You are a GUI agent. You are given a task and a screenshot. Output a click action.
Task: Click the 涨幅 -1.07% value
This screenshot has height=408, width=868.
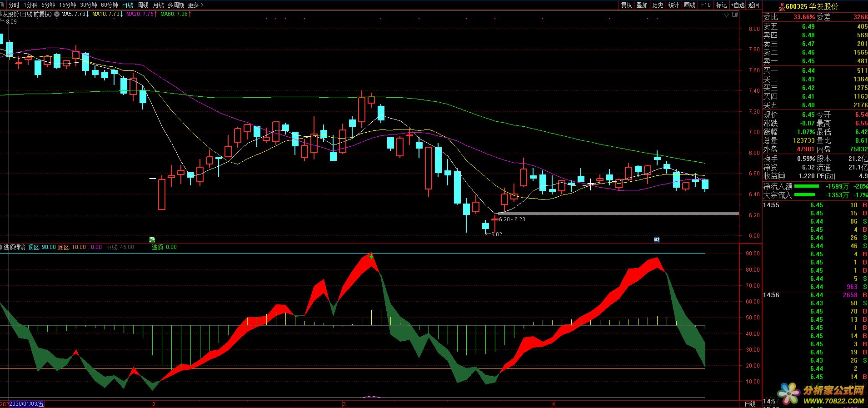click(x=805, y=132)
